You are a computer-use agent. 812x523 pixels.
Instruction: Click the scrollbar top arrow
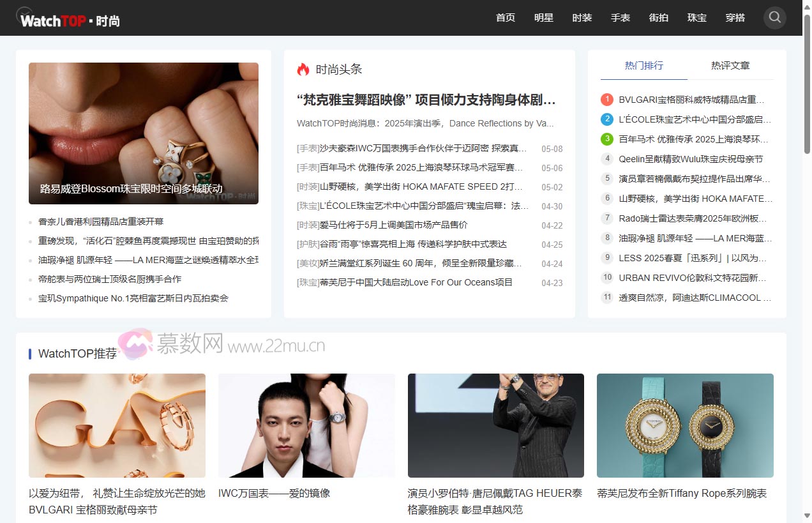coord(807,6)
